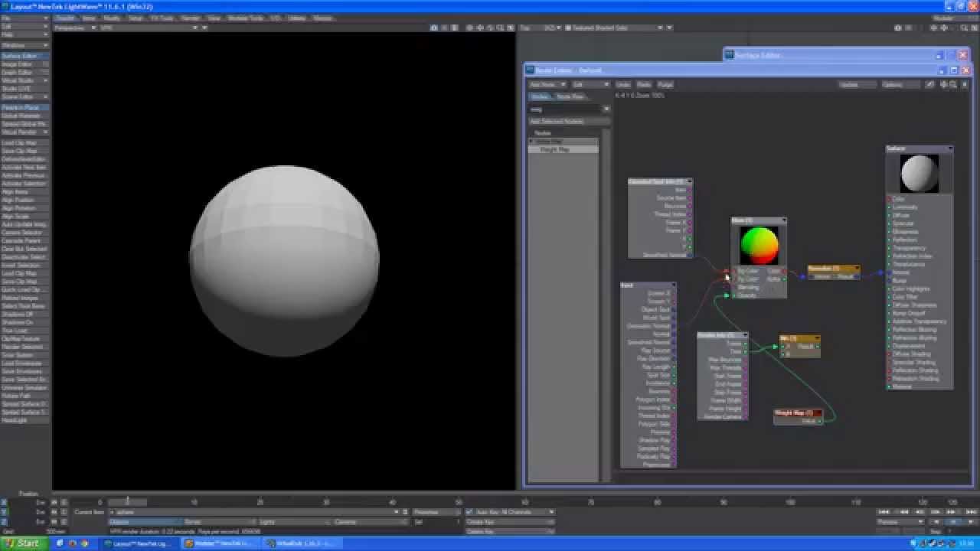Click the node search field

565,109
